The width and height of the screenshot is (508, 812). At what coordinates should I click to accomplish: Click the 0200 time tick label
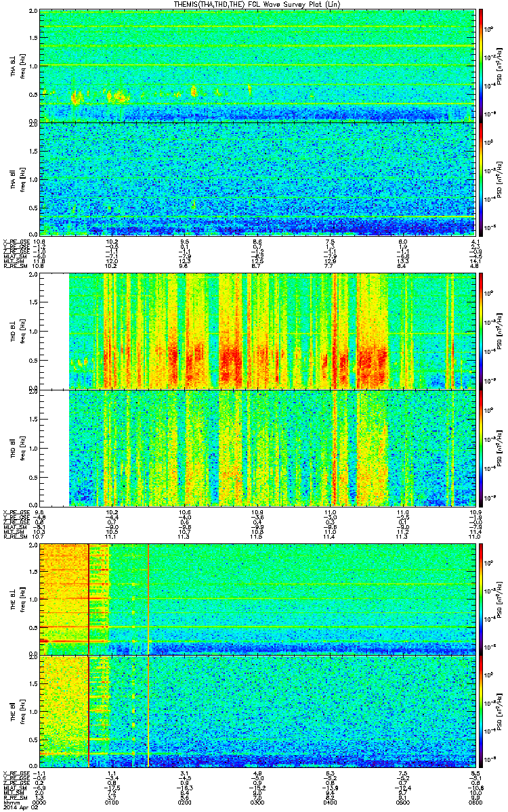coord(185,803)
